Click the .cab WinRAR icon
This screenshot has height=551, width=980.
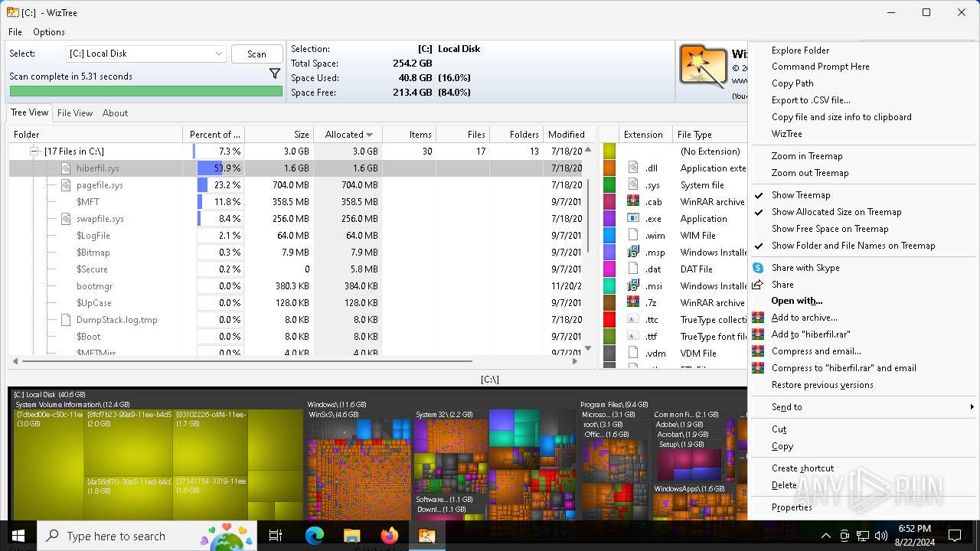(x=633, y=202)
